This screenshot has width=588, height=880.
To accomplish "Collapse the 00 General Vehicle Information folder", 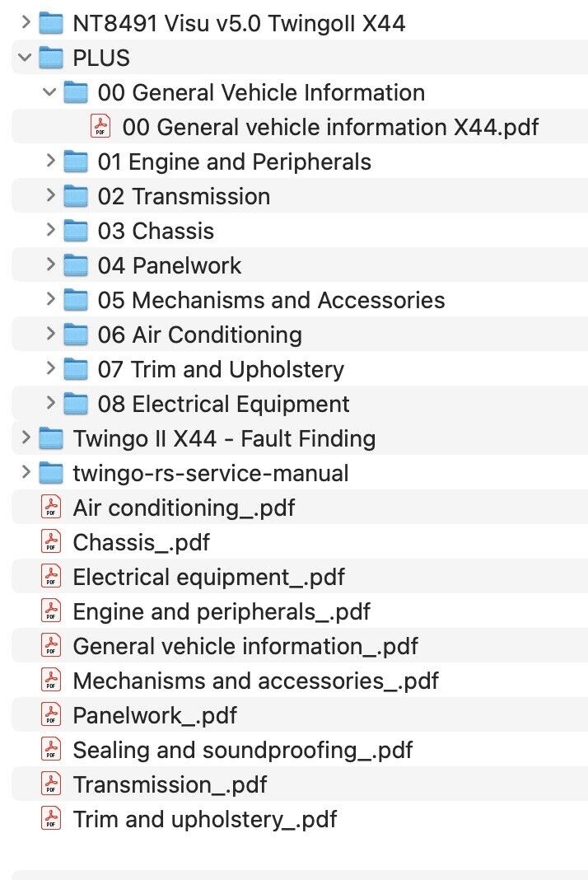I will (50, 92).
